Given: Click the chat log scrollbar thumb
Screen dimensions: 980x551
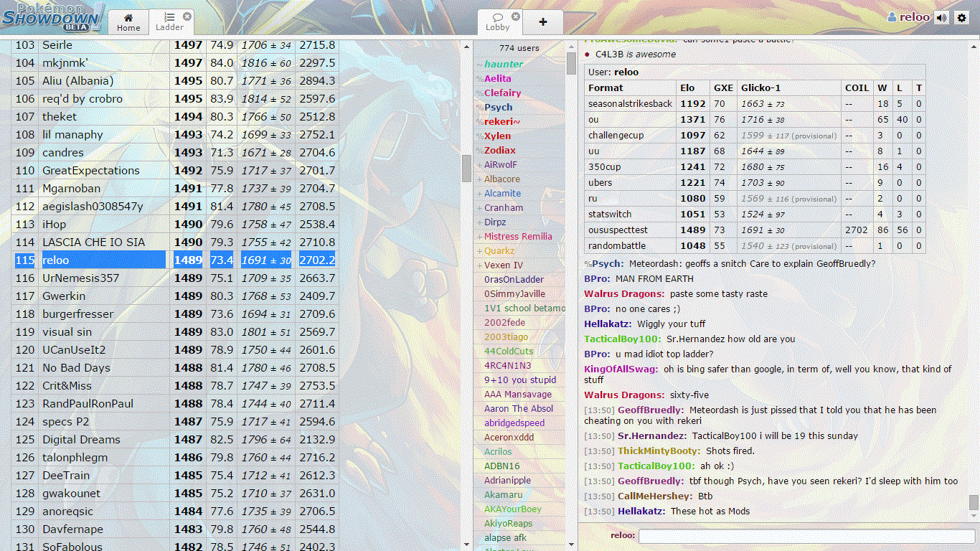Looking at the screenshot, I should (x=974, y=502).
